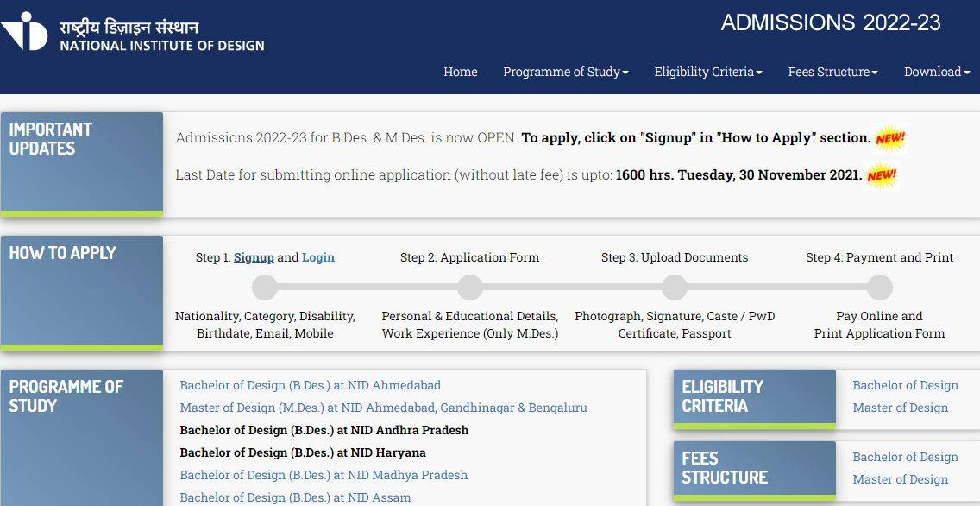Open the Programme of Study dropdown

coord(565,73)
